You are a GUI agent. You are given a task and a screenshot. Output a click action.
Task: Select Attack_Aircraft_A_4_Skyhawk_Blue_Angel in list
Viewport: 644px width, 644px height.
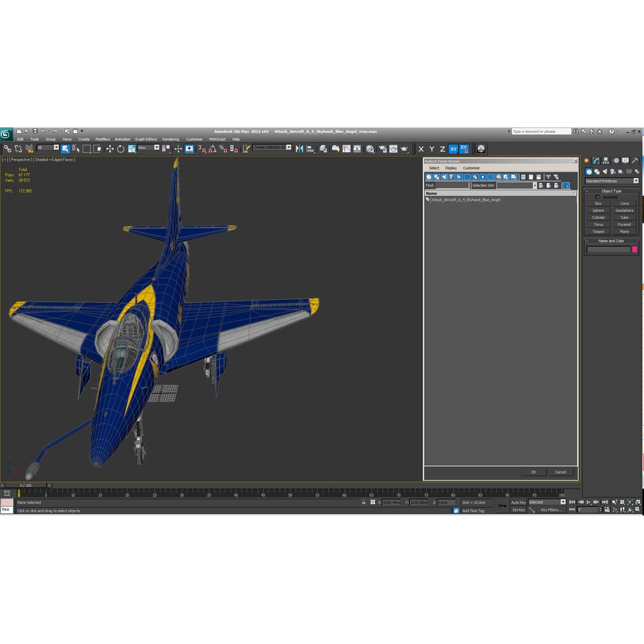coord(466,200)
